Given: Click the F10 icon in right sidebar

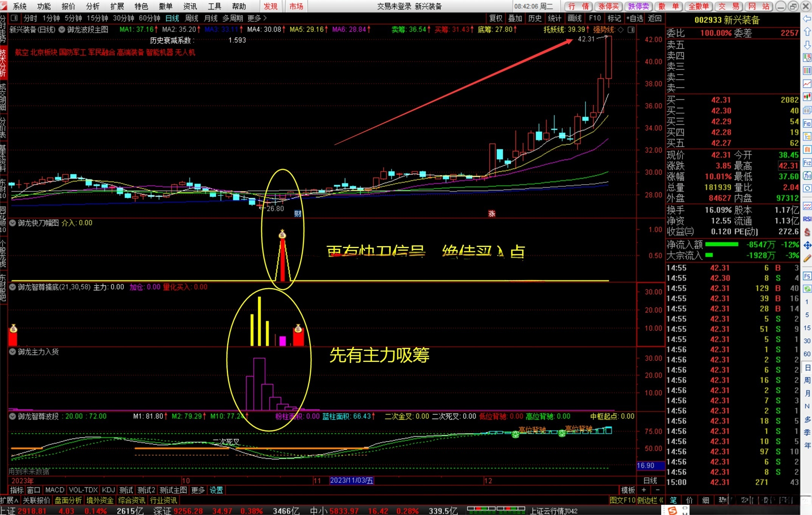Looking at the screenshot, I should pos(807,124).
